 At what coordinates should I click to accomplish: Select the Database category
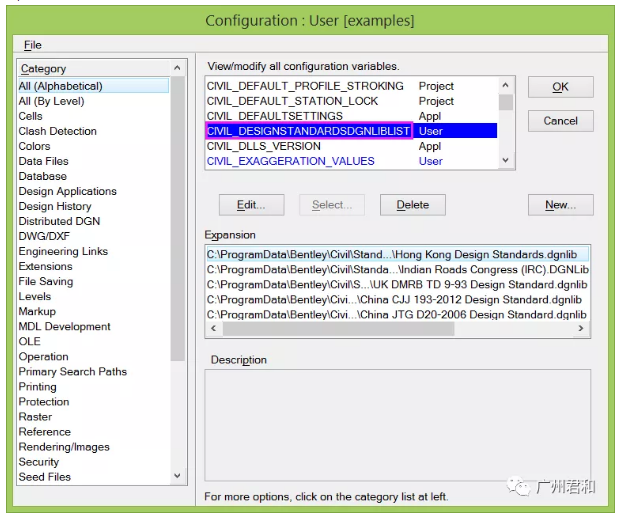tap(94, 176)
